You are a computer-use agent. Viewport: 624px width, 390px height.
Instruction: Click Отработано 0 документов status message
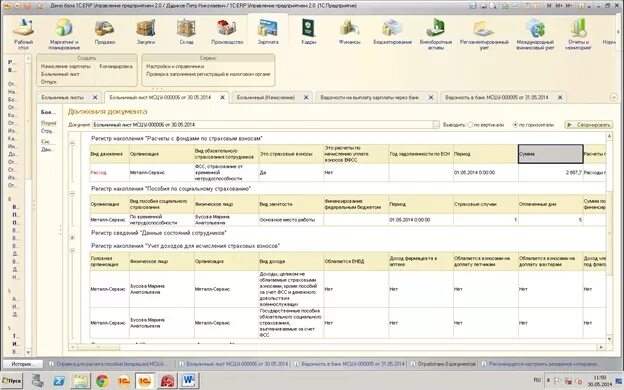443,364
